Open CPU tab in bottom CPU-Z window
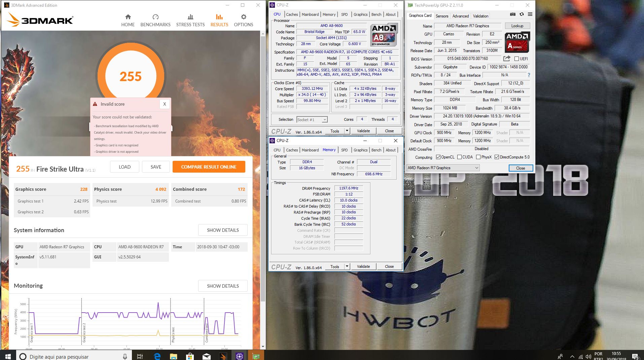This screenshot has width=644, height=360. point(277,150)
